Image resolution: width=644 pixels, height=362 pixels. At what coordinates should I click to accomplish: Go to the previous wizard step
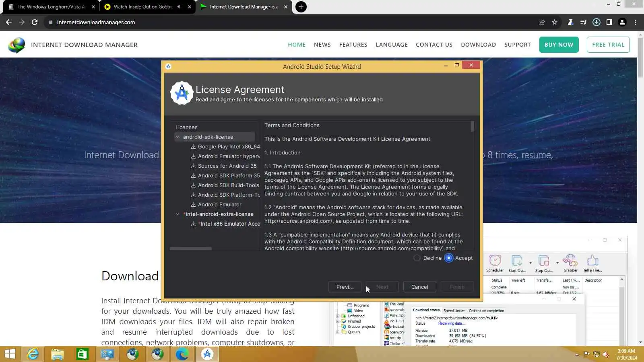coord(345,287)
